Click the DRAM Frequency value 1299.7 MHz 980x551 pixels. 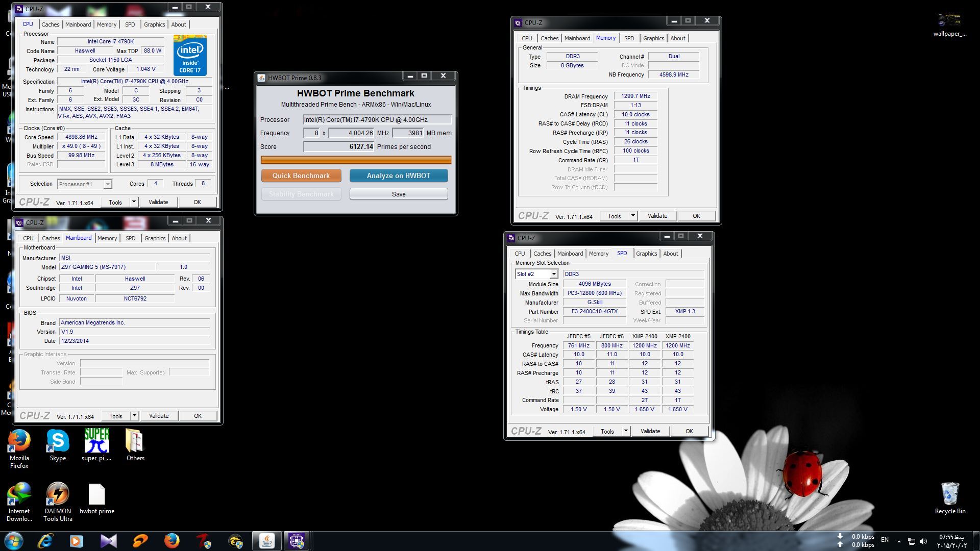[x=635, y=96]
